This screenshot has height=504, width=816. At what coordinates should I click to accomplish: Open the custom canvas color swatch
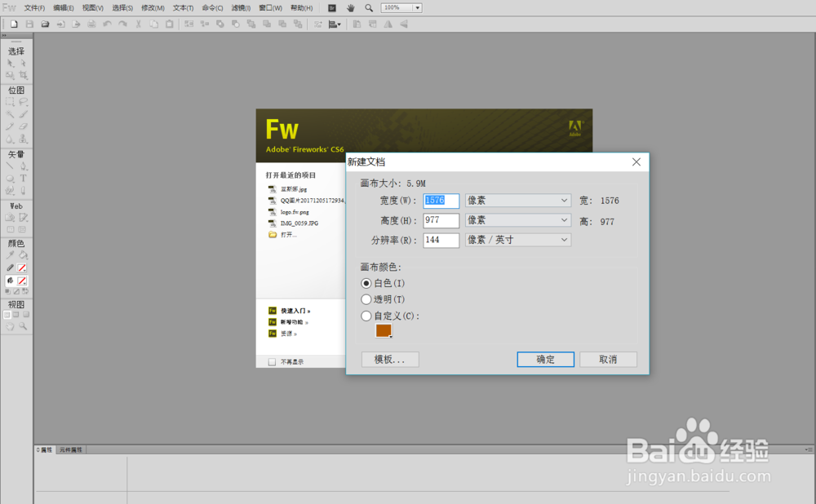[384, 330]
